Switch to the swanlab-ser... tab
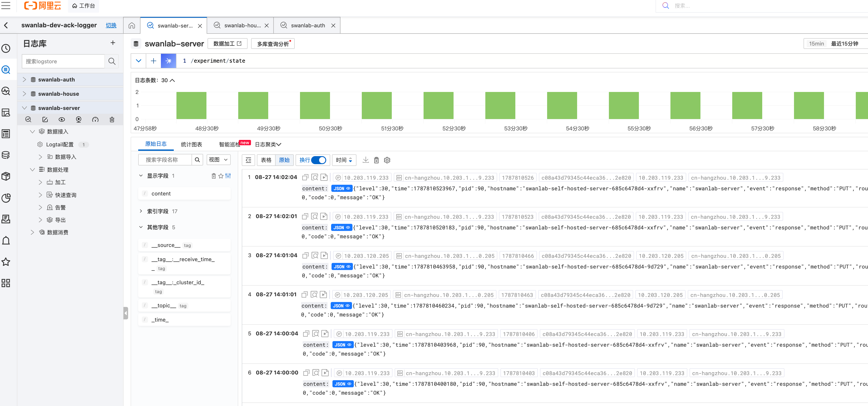868x406 pixels. [174, 26]
